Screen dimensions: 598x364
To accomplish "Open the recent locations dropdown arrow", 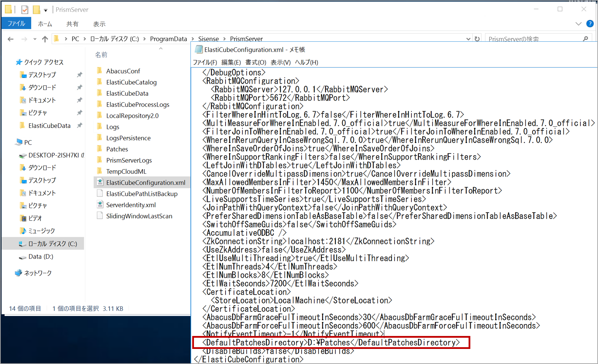I will pos(35,39).
